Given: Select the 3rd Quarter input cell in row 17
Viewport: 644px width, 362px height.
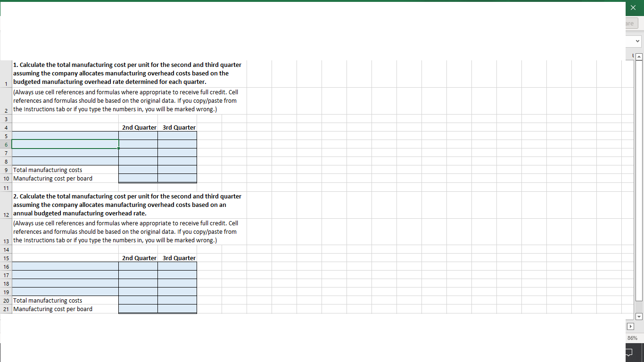Looking at the screenshot, I should click(177, 275).
